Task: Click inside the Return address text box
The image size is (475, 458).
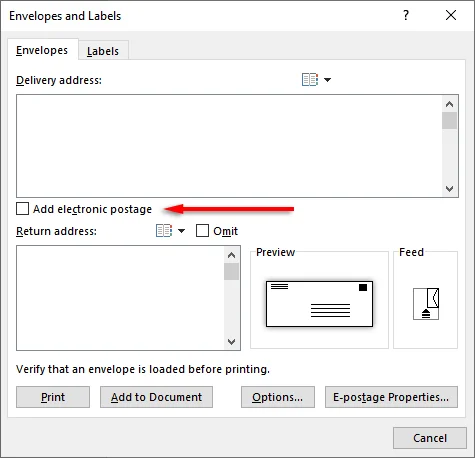Action: point(120,298)
